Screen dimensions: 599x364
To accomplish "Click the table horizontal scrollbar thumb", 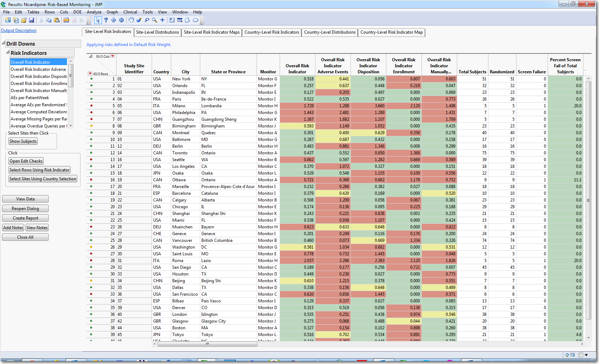I will [207, 344].
